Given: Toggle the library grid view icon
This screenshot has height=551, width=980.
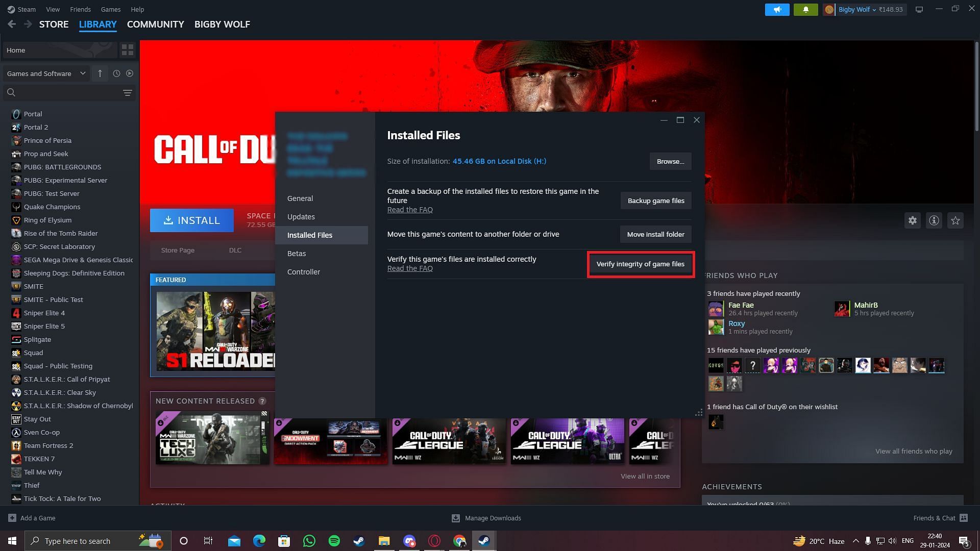Looking at the screenshot, I should click(127, 50).
